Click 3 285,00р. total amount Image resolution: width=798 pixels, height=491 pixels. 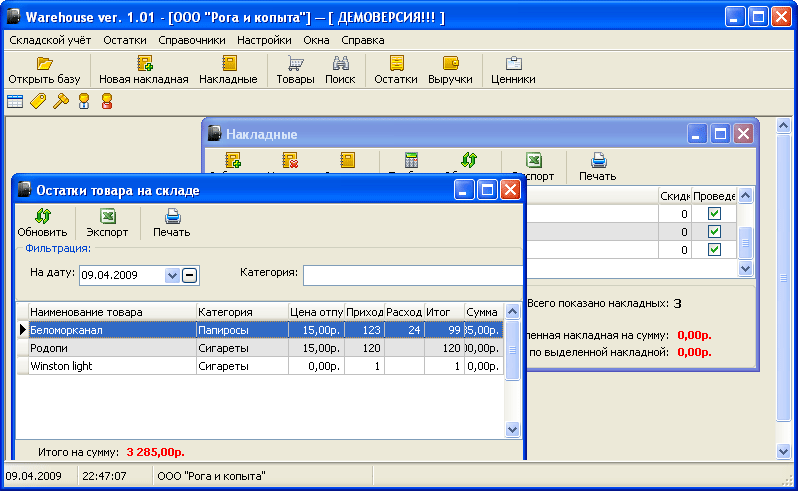pos(155,452)
